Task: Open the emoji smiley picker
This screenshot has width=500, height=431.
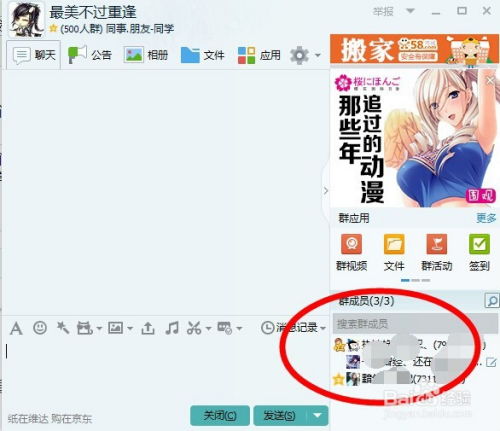Action: (x=40, y=328)
